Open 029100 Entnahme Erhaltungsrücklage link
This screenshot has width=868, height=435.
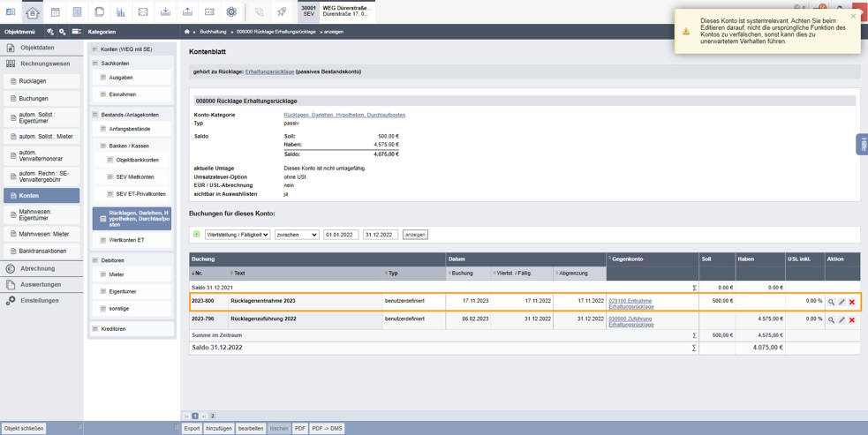[631, 304]
